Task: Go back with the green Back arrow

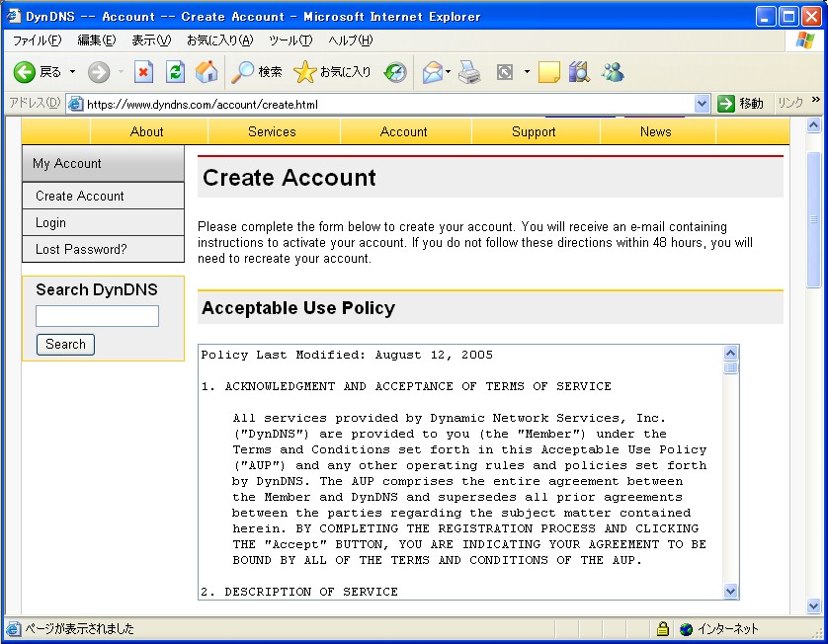Action: click(24, 72)
